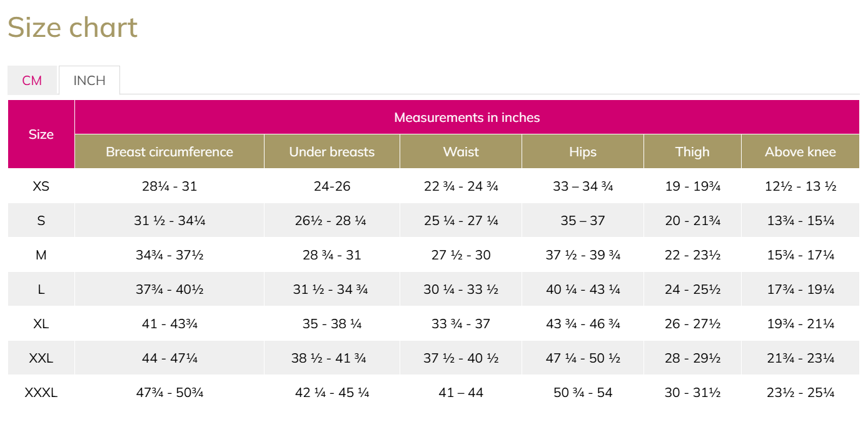Switch to the CM tab
The height and width of the screenshot is (427, 868).
click(32, 81)
